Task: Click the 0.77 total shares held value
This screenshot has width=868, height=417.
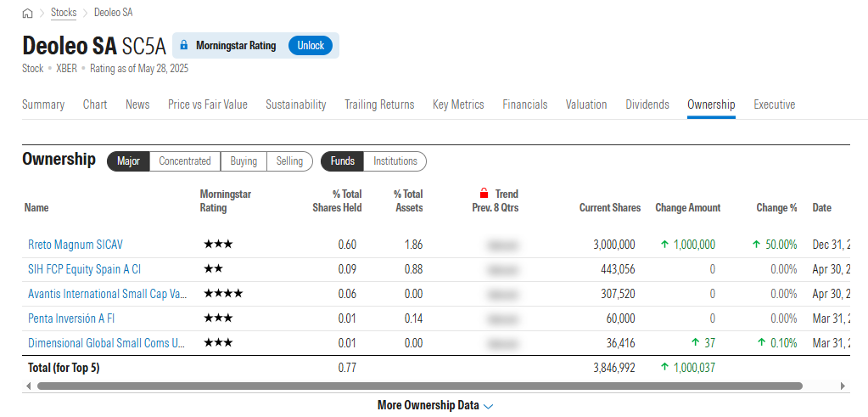Action: pyautogui.click(x=347, y=367)
